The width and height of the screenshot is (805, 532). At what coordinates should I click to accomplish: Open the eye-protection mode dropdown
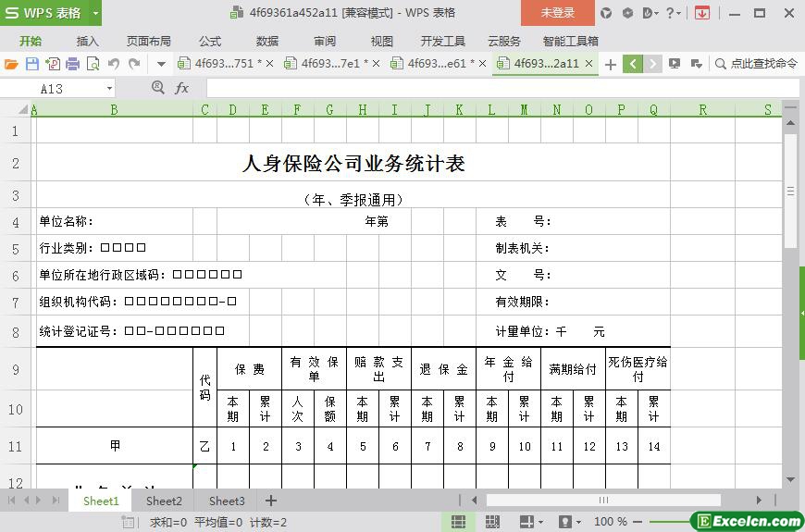point(578,522)
